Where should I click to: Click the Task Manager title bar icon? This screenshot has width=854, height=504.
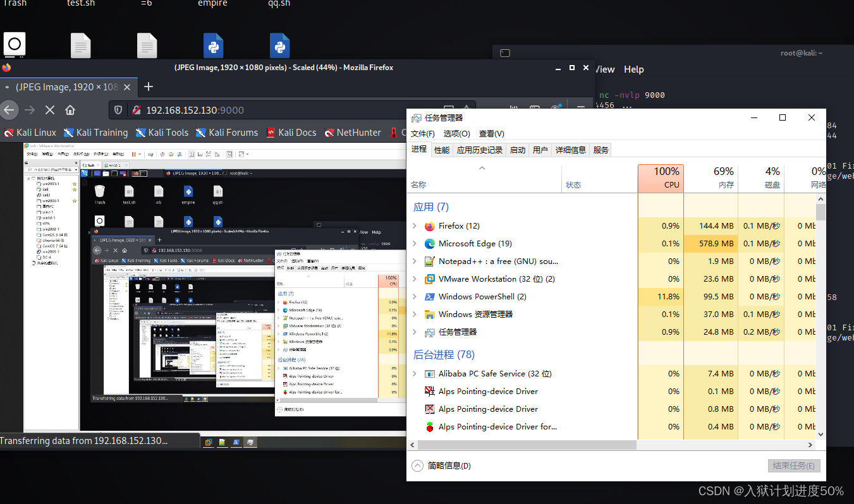click(x=417, y=117)
